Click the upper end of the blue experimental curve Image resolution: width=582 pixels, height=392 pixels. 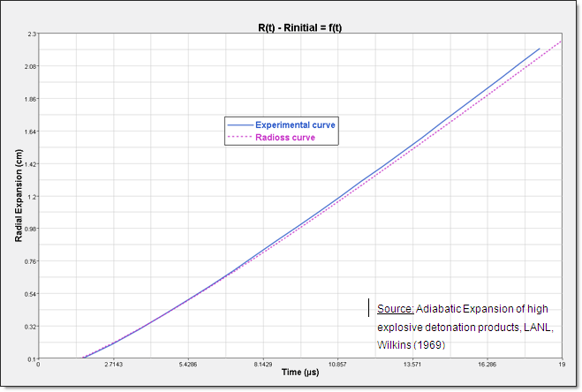pos(539,49)
